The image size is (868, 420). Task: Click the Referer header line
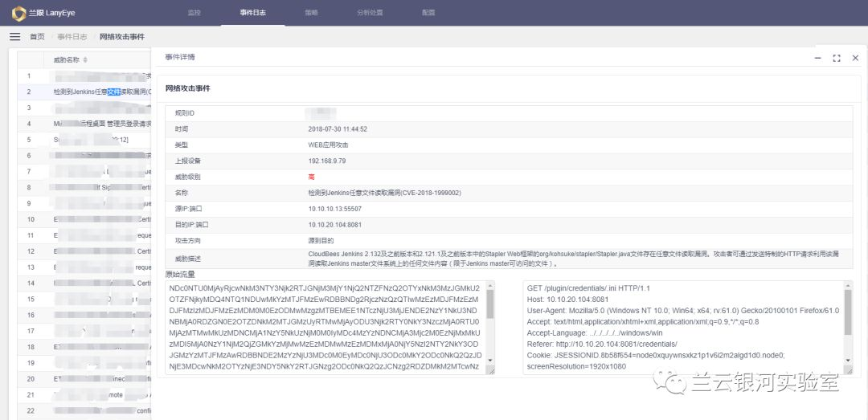tap(602, 345)
